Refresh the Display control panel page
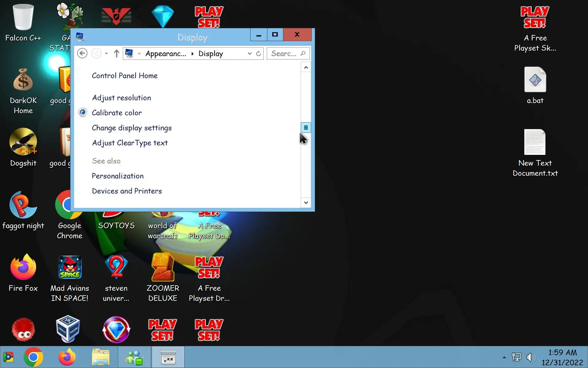 [258, 53]
